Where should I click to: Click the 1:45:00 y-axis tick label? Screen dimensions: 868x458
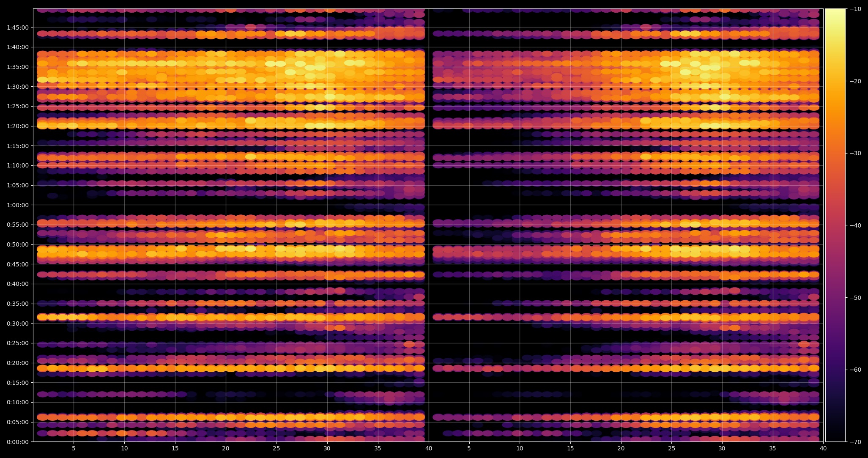click(18, 27)
